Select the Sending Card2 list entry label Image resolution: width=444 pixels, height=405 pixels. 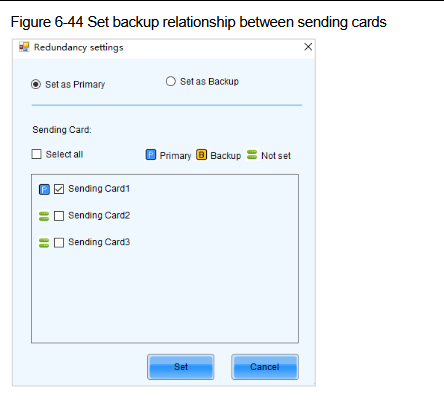(99, 215)
